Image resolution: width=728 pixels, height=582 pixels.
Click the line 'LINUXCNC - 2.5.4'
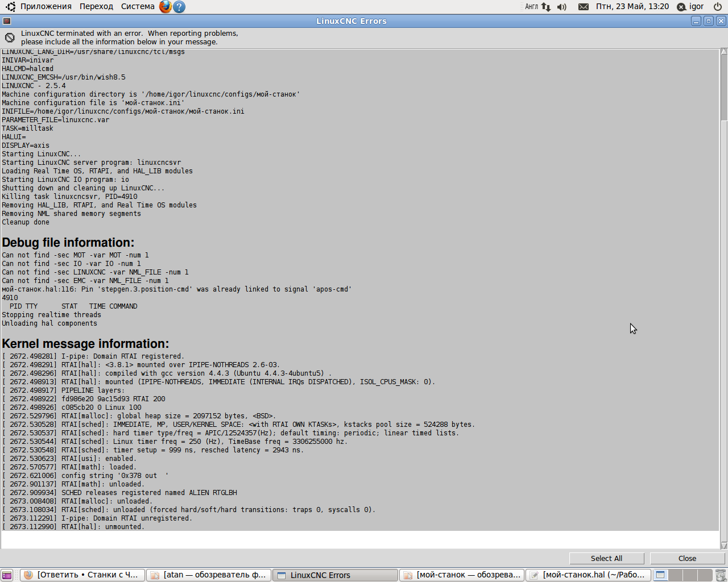34,86
